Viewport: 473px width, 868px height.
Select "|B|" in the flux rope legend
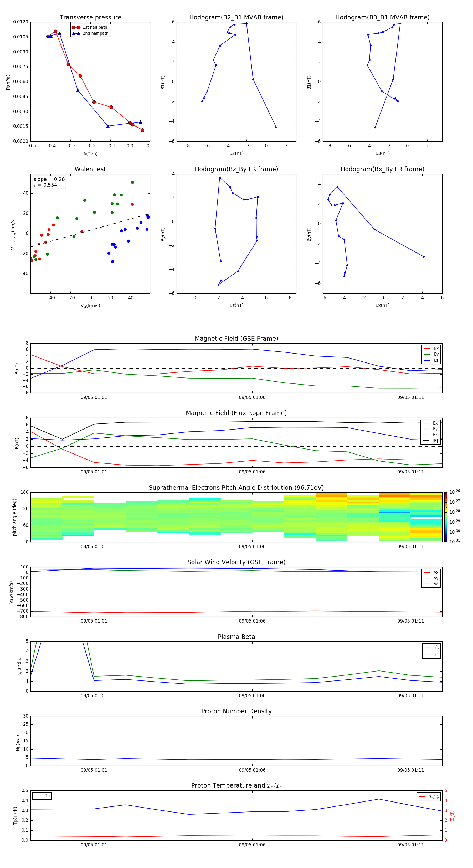[431, 441]
